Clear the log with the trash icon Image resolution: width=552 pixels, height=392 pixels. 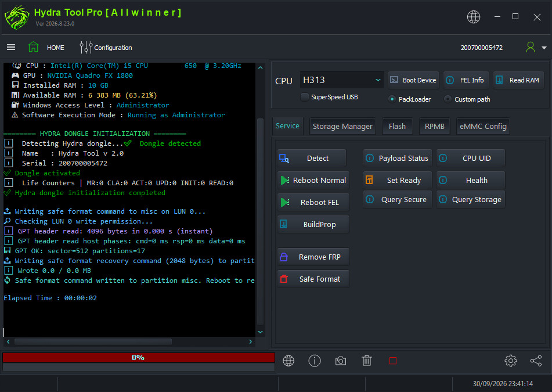[366, 361]
